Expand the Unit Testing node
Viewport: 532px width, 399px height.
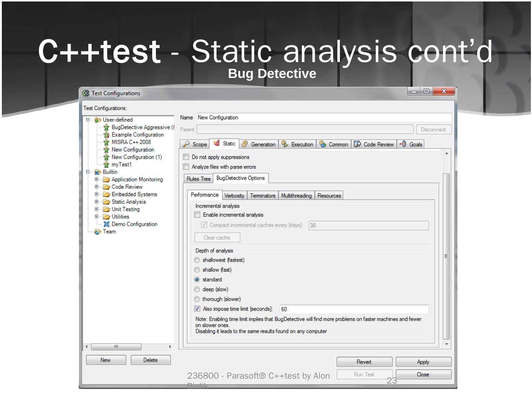(x=97, y=209)
